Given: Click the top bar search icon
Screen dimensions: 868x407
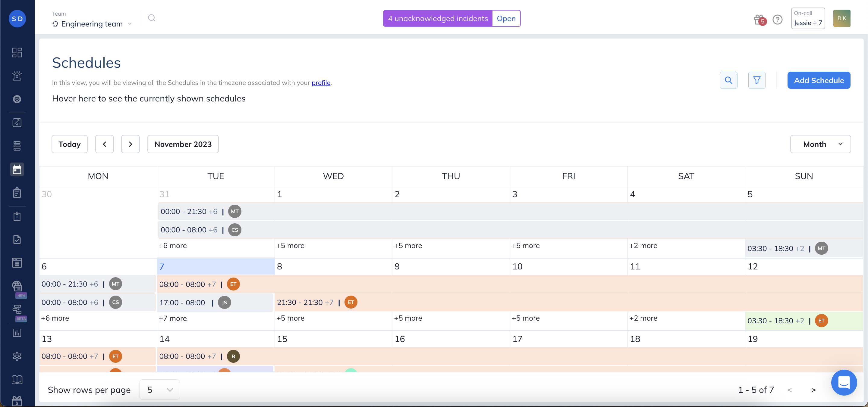Looking at the screenshot, I should [152, 18].
